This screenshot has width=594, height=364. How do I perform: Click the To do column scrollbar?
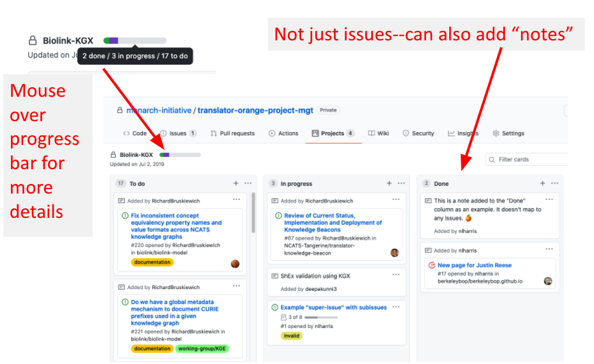coord(253,213)
